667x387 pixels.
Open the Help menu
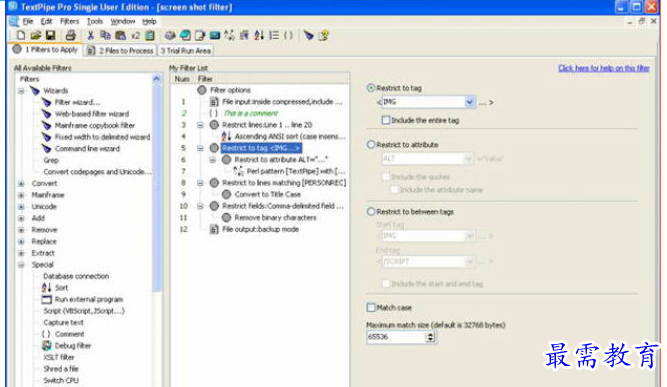pyautogui.click(x=149, y=21)
